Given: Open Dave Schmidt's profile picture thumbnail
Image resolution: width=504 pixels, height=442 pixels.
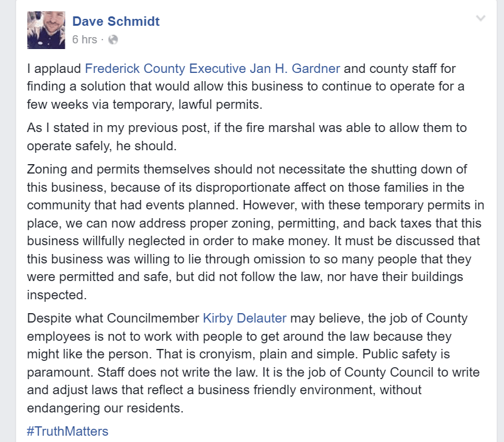Looking at the screenshot, I should (46, 30).
